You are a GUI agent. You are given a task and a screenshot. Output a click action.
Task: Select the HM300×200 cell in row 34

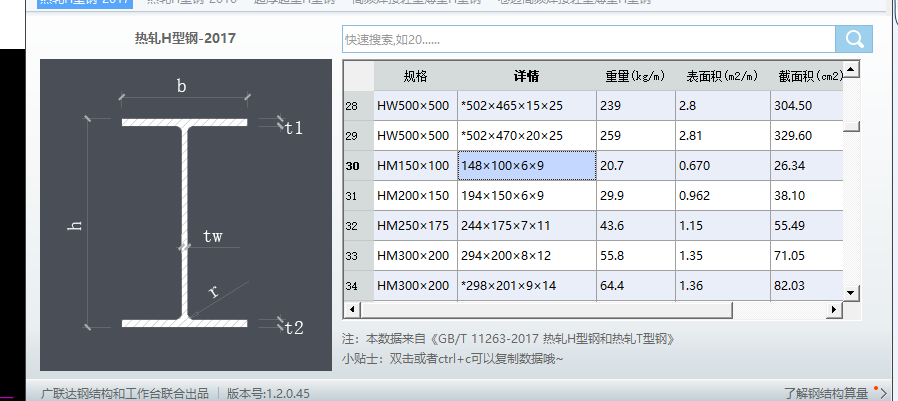tap(416, 285)
